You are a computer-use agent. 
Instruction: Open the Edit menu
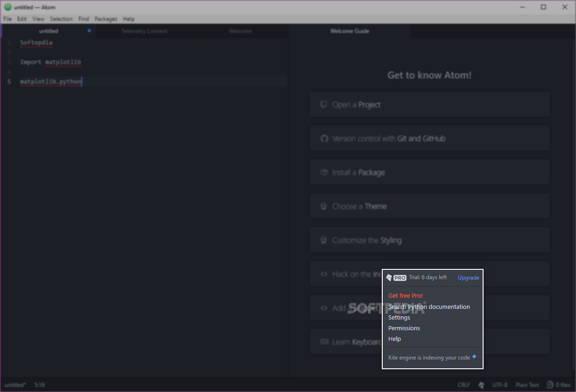click(x=22, y=19)
